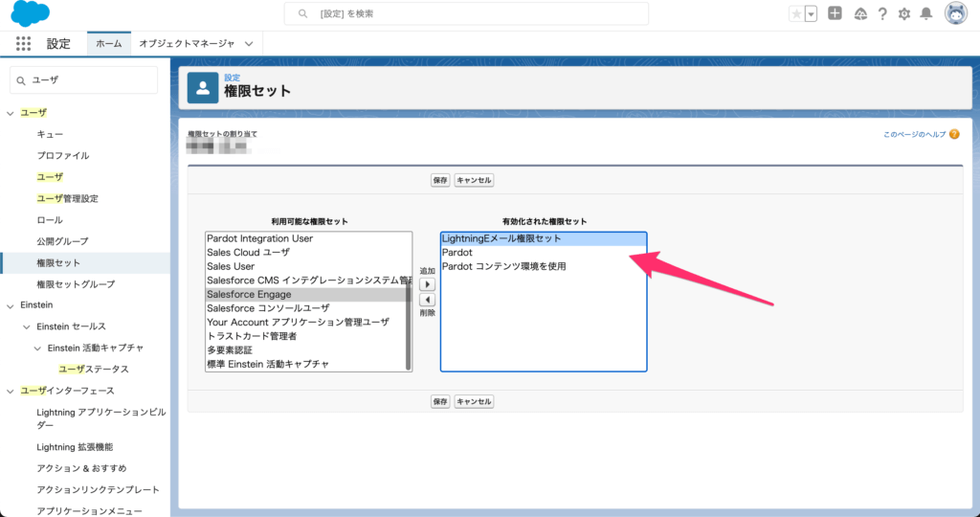Click the top キャンセル button
This screenshot has height=517, width=980.
474,180
